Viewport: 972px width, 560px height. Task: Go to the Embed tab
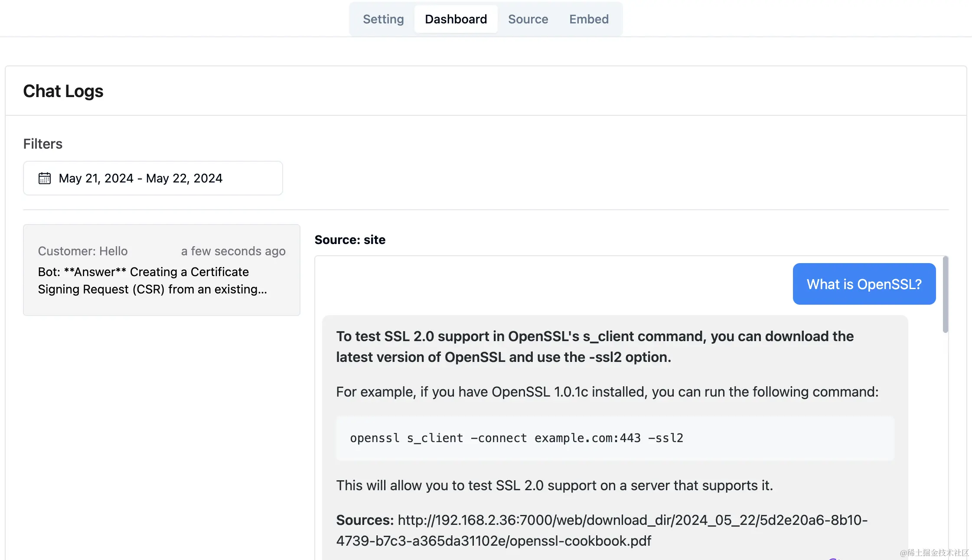coord(589,19)
